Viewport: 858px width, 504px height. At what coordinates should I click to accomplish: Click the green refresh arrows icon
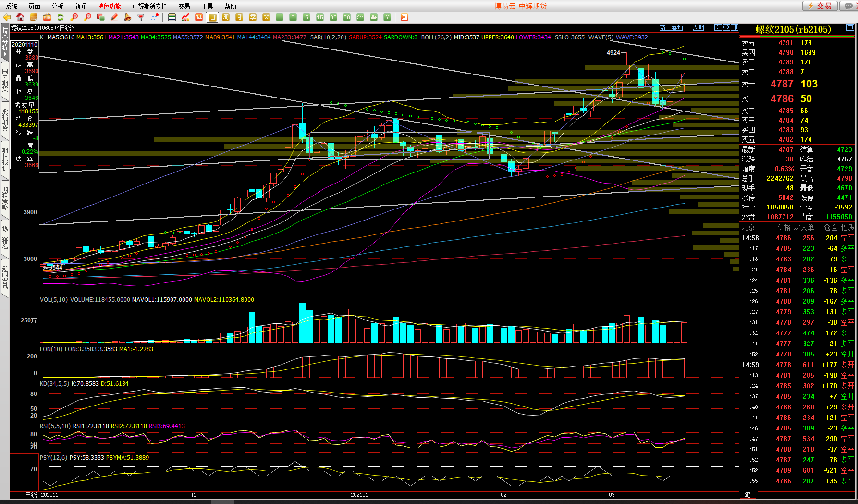pos(61,17)
